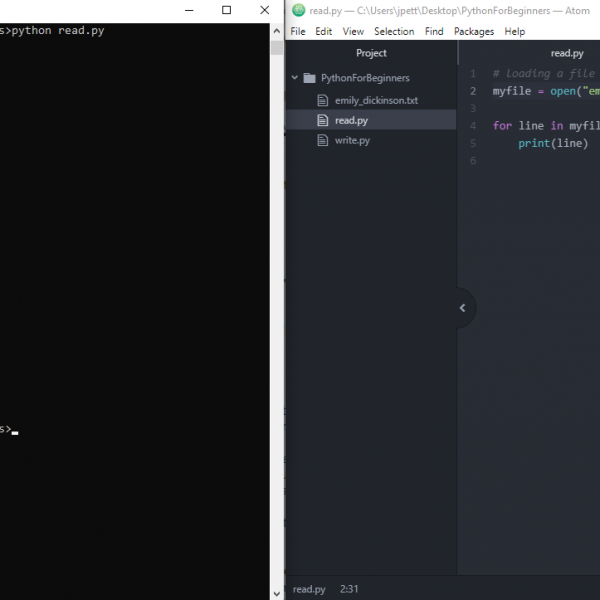This screenshot has width=600, height=600.
Task: Minimize the command prompt window
Action: pyautogui.click(x=189, y=10)
